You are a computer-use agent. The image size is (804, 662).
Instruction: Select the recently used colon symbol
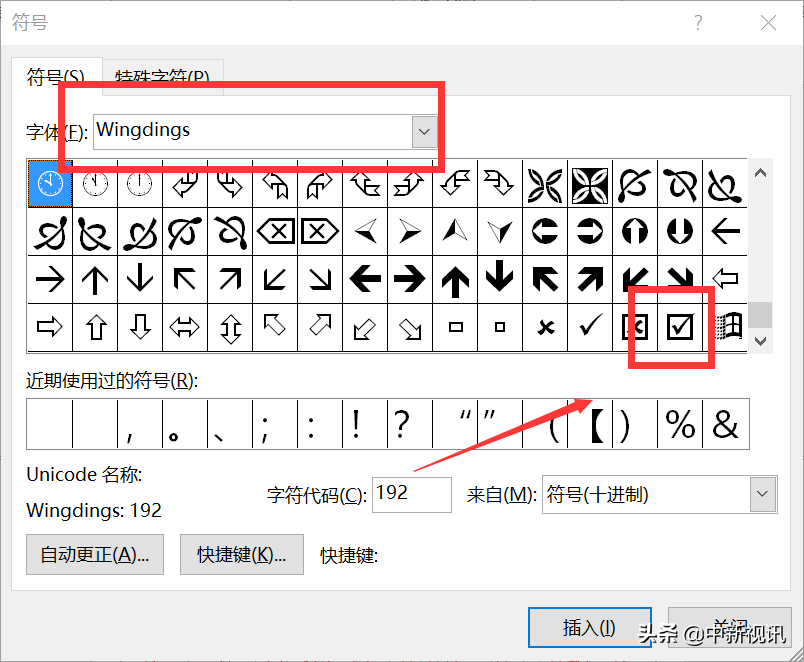320,424
